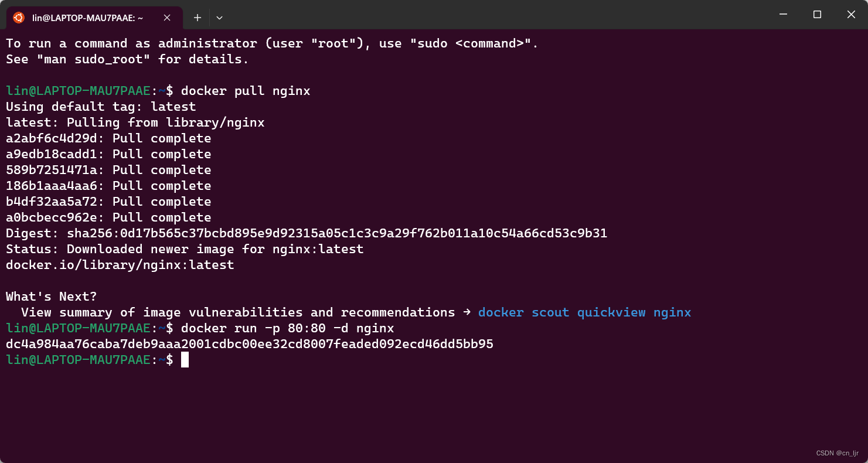Image resolution: width=868 pixels, height=463 pixels.
Task: Open a new tab with the plus icon
Action: pos(197,18)
